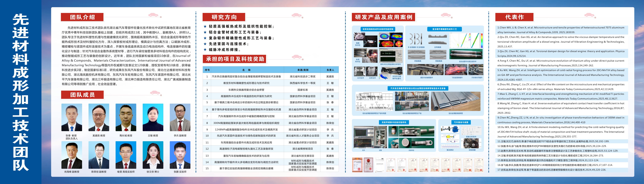Click the car icon beside 承担的项目及科技奖励 header
This screenshot has width=644, height=184.
[x=297, y=57]
